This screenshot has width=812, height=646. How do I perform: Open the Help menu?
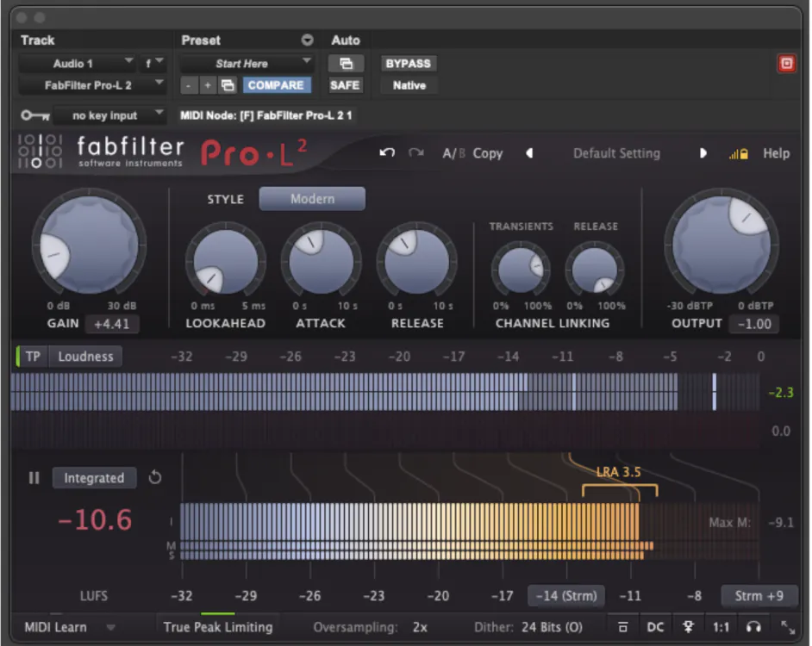pyautogui.click(x=776, y=152)
